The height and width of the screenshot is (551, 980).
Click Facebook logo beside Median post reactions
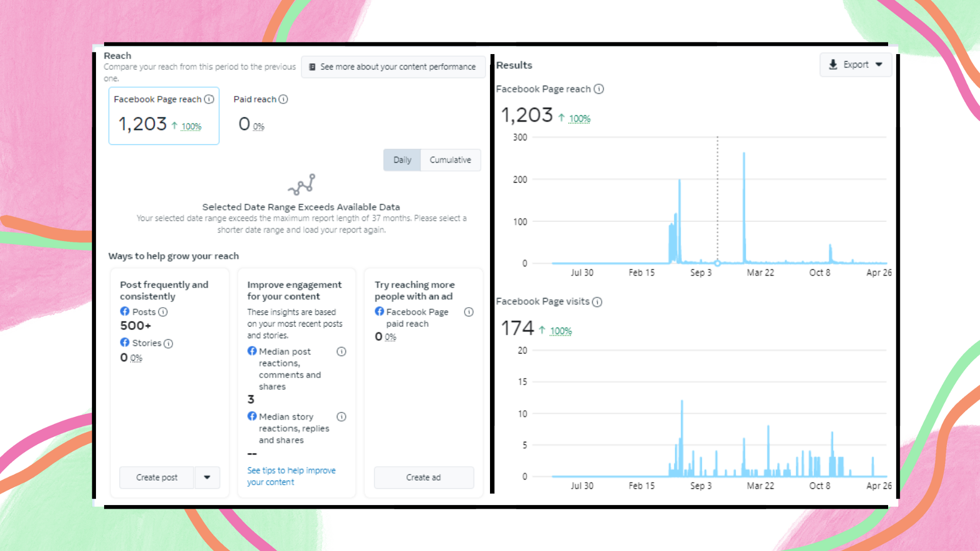coord(252,351)
